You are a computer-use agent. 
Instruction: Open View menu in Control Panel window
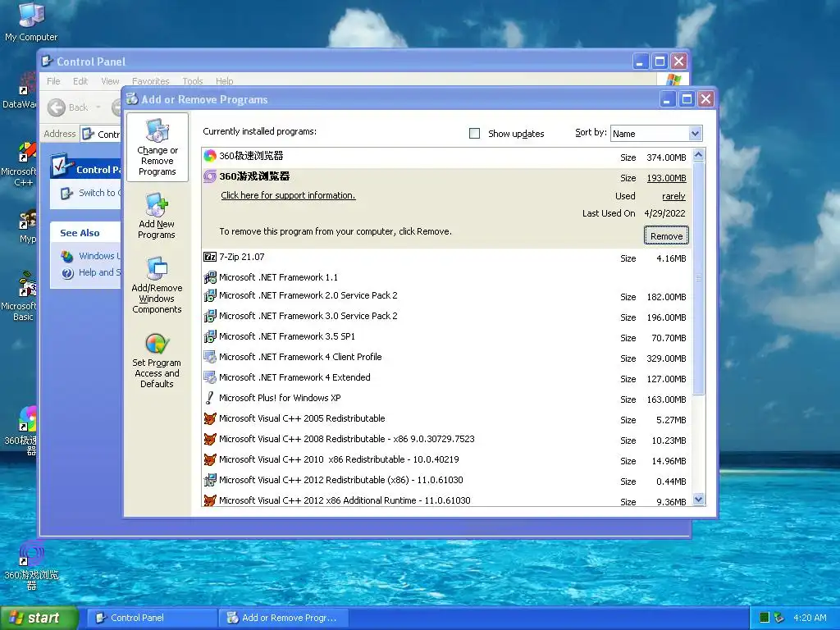(x=110, y=81)
